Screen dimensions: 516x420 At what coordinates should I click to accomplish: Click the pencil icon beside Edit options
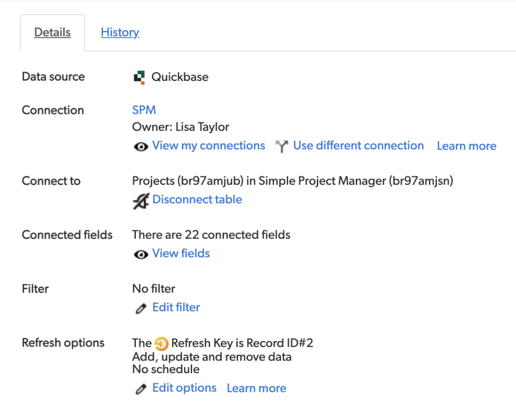click(141, 389)
